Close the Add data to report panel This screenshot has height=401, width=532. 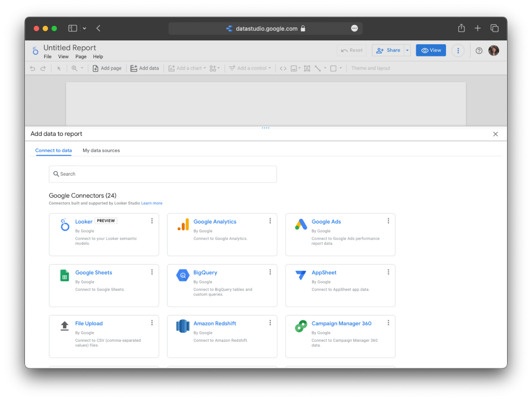(495, 134)
